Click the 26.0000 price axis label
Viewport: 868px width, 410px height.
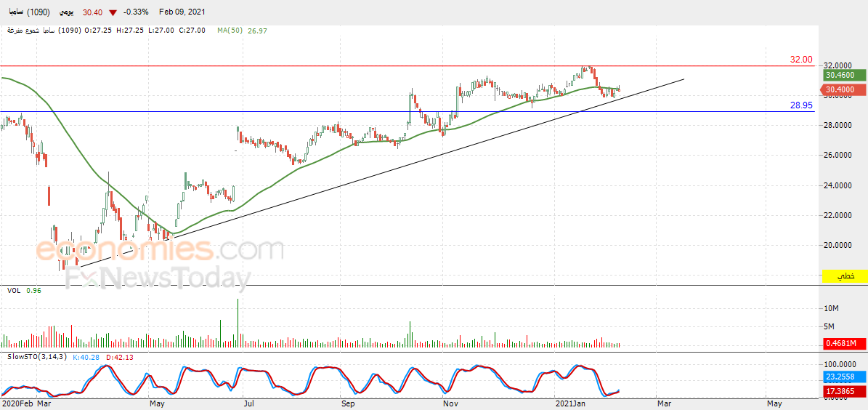pos(840,155)
